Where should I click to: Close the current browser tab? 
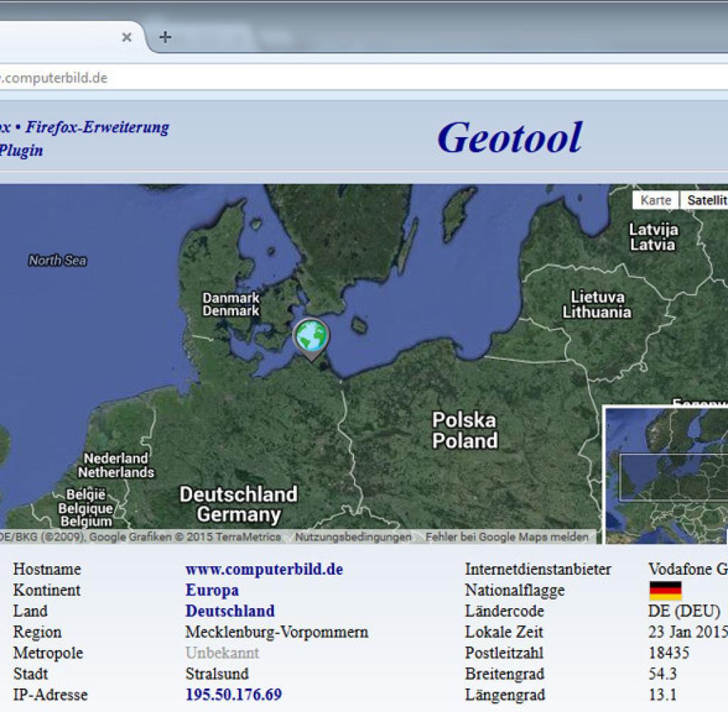click(127, 37)
